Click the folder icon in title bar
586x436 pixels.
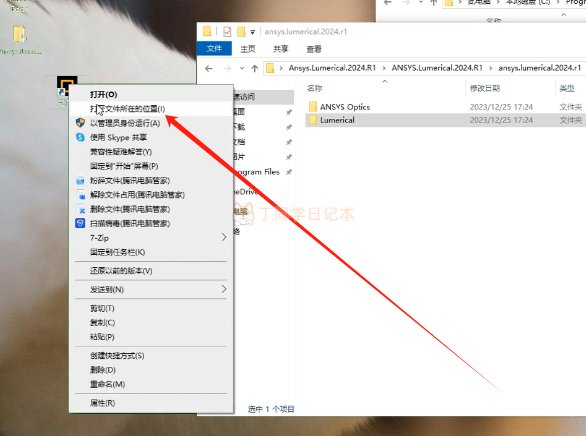click(207, 31)
